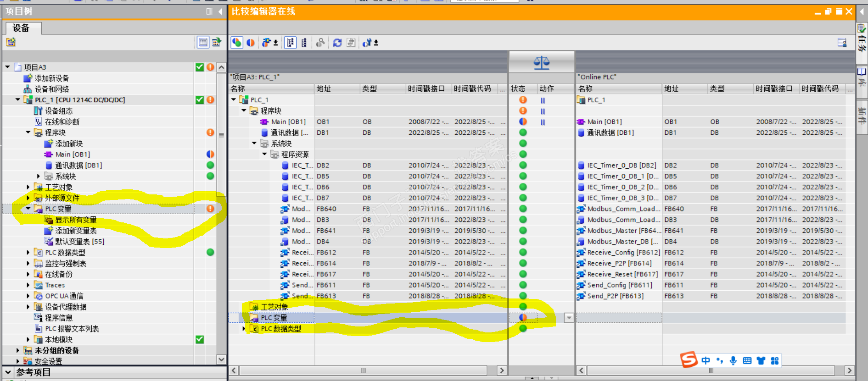This screenshot has width=868, height=381.
Task: Click the project tree column layout icon
Action: 209,11
